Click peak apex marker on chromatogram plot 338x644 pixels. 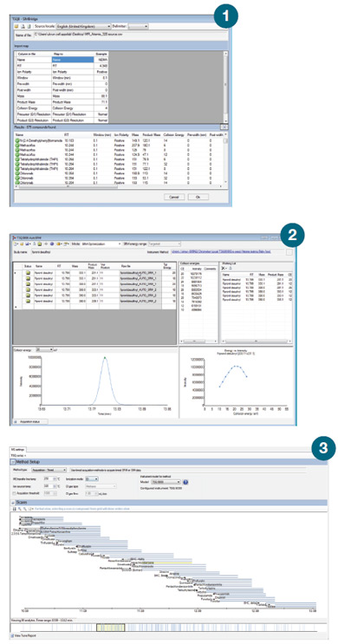pos(105,358)
